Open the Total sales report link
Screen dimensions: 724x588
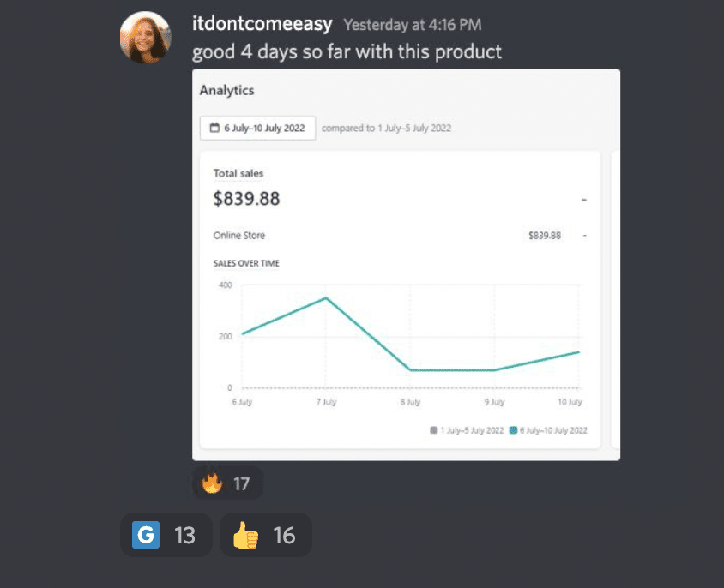point(238,173)
